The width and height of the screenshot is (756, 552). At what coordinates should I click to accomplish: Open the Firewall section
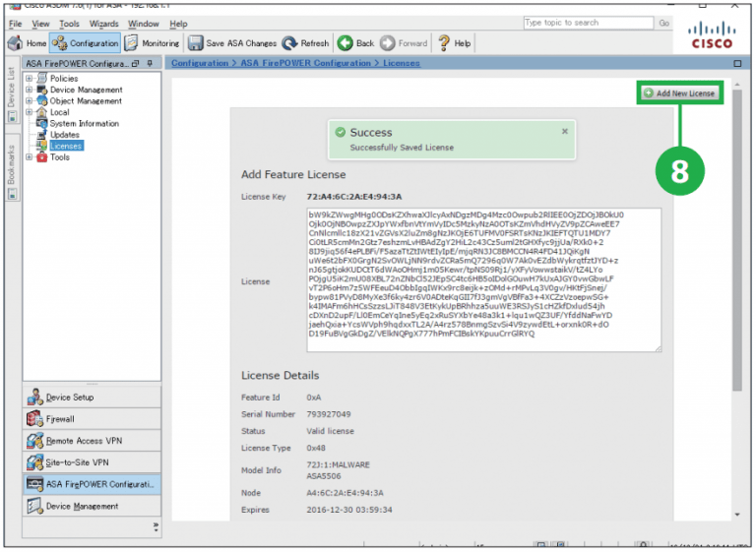coord(92,419)
